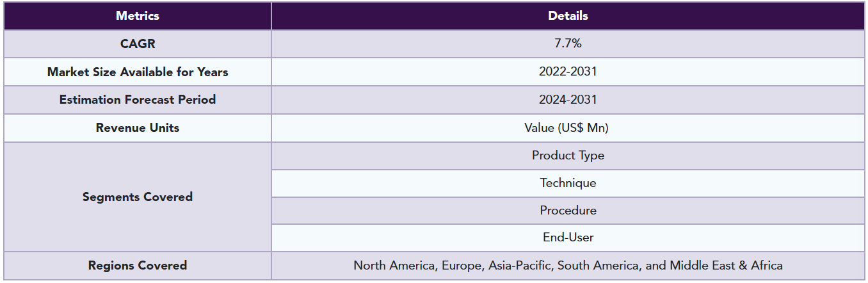Click the End-User segment row

(x=568, y=238)
